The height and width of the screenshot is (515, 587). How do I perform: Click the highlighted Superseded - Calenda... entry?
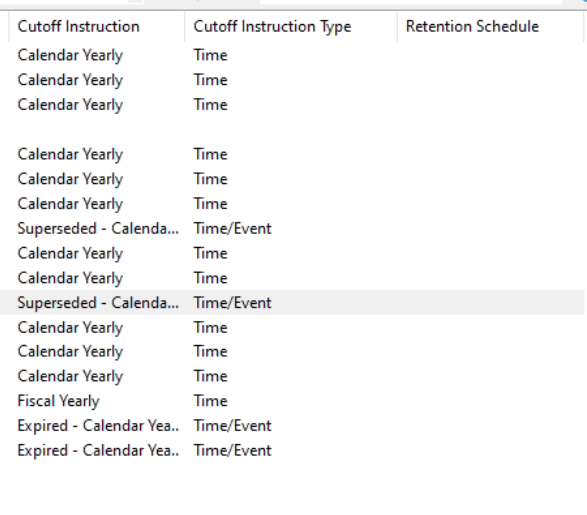click(98, 302)
